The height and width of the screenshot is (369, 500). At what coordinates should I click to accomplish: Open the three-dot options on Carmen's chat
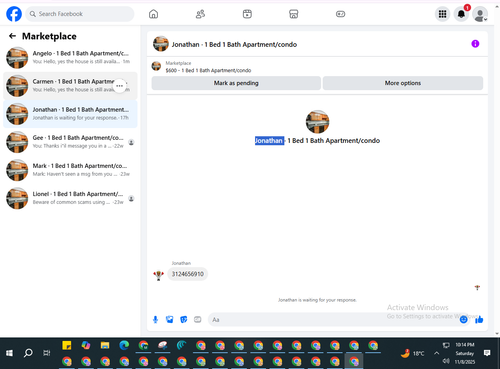(119, 86)
